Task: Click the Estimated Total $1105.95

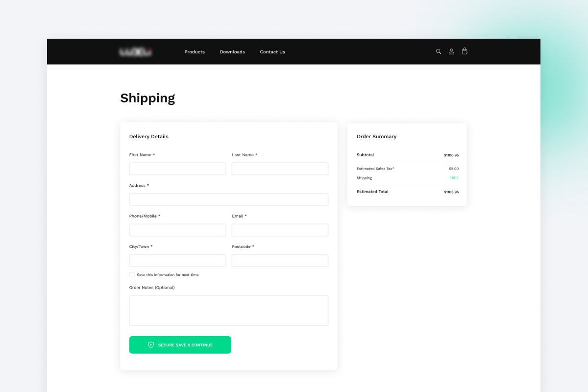Action: [451, 192]
